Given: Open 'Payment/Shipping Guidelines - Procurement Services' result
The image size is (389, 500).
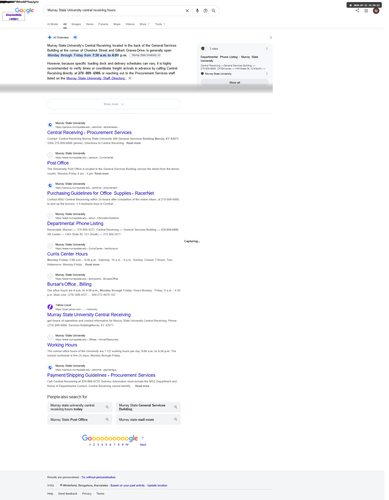Looking at the screenshot, I should pos(101,375).
